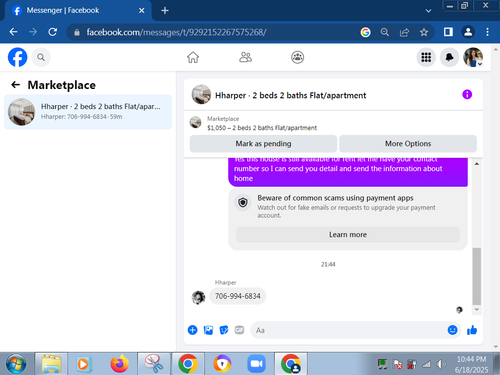500x375 pixels.
Task: Focus the Aa message input field
Action: pyautogui.click(x=347, y=330)
